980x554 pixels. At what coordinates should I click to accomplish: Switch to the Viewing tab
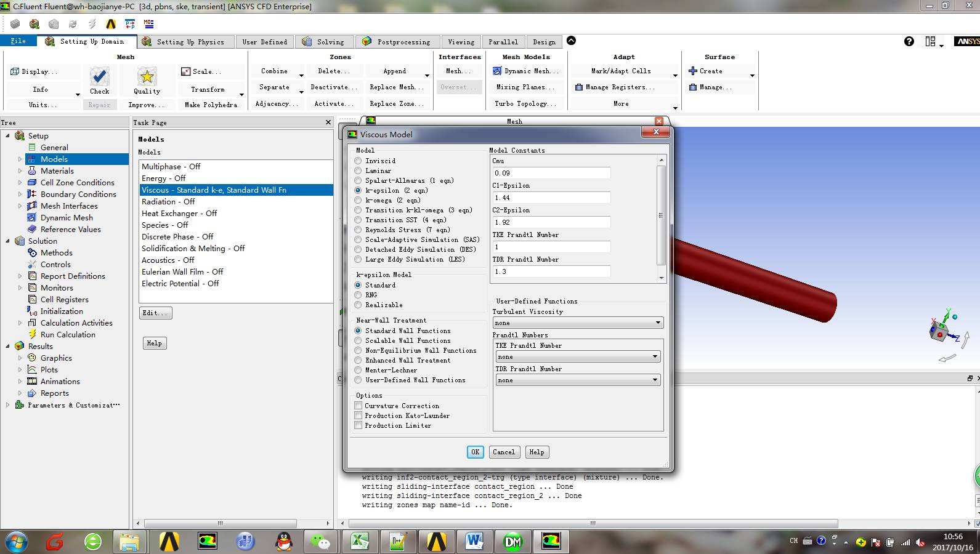[461, 42]
